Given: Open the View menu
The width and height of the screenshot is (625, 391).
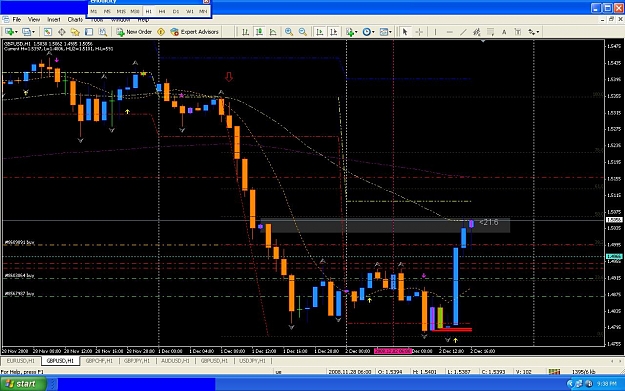Looking at the screenshot, I should coord(34,20).
